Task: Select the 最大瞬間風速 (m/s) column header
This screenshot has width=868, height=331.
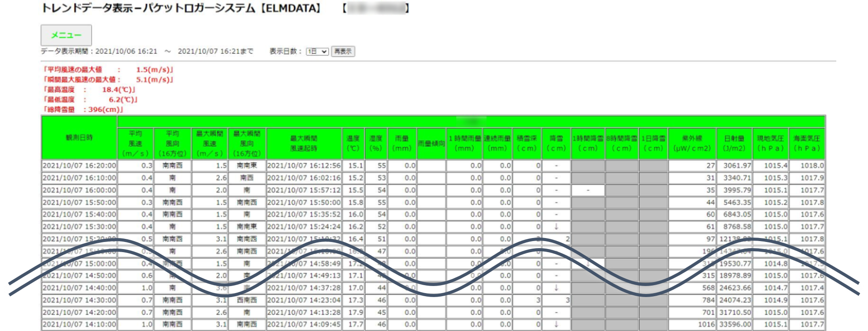Action: click(210, 144)
